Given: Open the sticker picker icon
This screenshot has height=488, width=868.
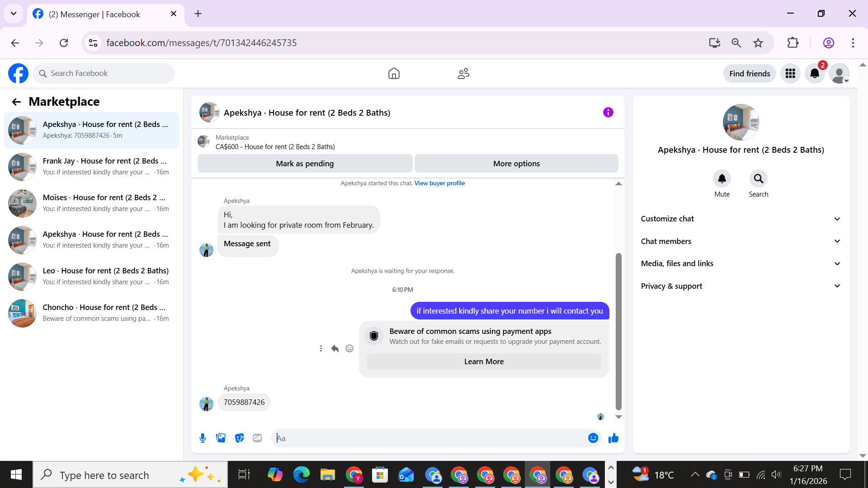Looking at the screenshot, I should tap(239, 438).
